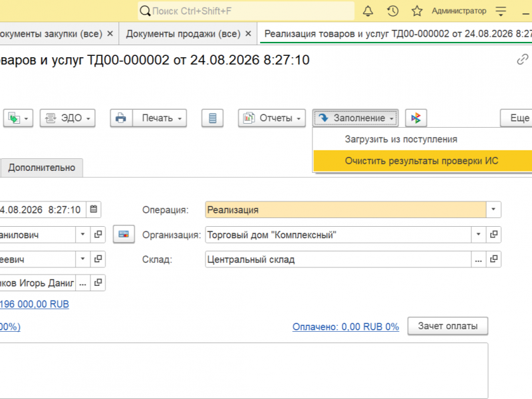Expand dropdown arrow of 'еевич' field
532x399 pixels.
pos(82,259)
